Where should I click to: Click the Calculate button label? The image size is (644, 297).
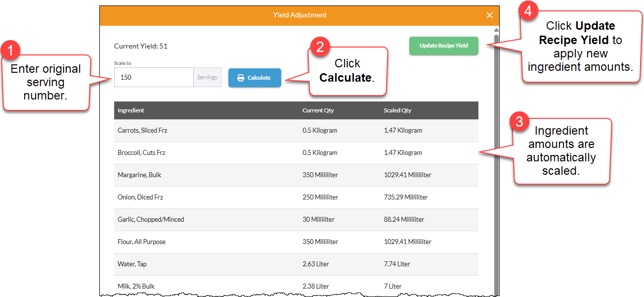coord(259,78)
